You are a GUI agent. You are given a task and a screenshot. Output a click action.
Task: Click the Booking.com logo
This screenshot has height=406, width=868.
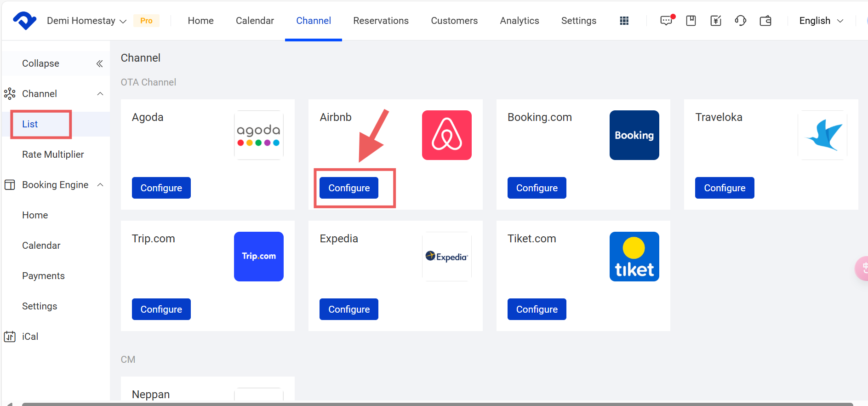(634, 135)
